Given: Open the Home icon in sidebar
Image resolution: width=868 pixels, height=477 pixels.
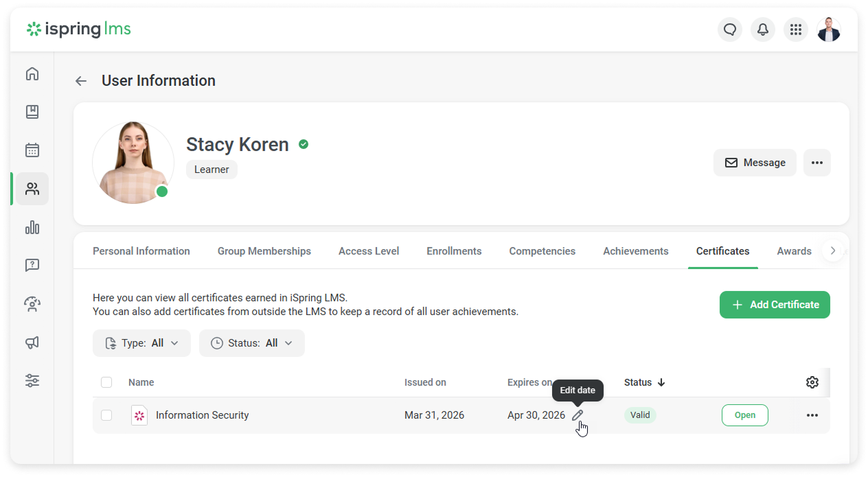Looking at the screenshot, I should 32,74.
